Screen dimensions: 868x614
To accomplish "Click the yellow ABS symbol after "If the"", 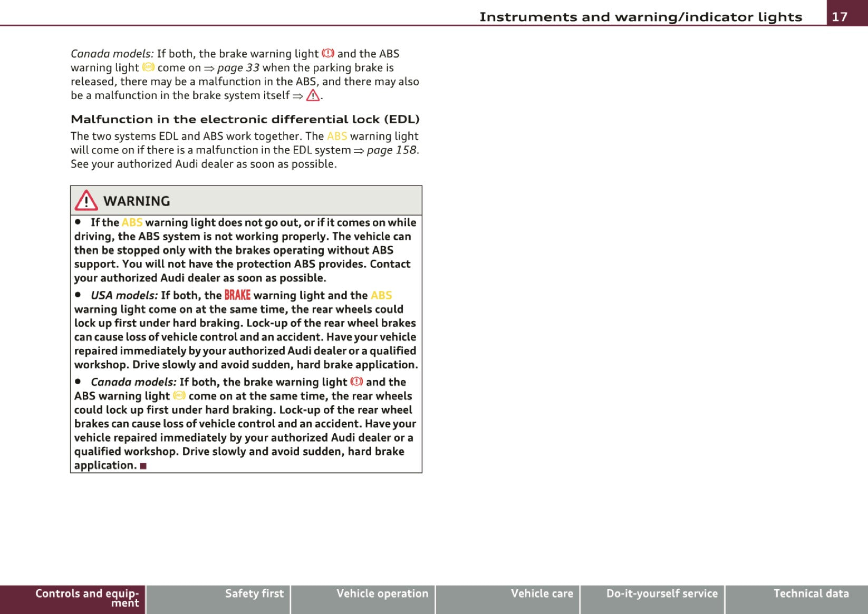I will click(132, 222).
